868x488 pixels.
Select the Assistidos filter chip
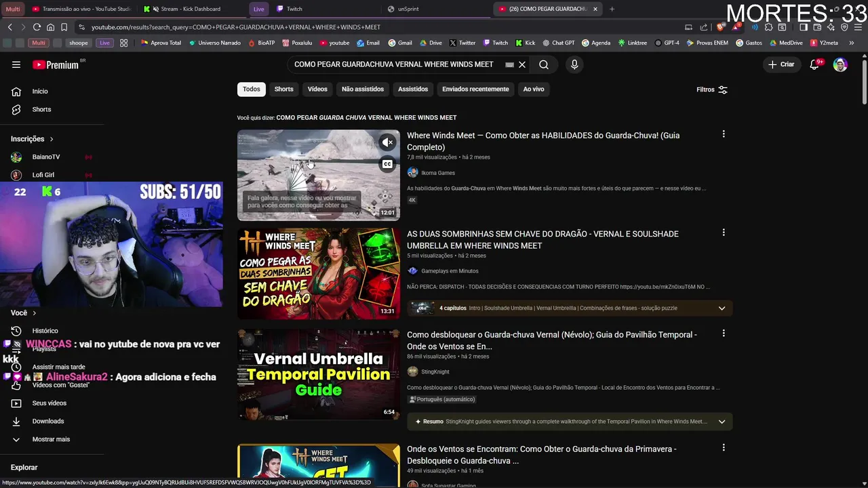click(x=413, y=89)
